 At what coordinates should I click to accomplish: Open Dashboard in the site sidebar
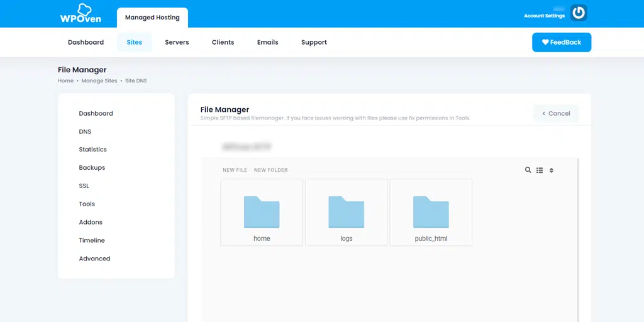tap(96, 113)
